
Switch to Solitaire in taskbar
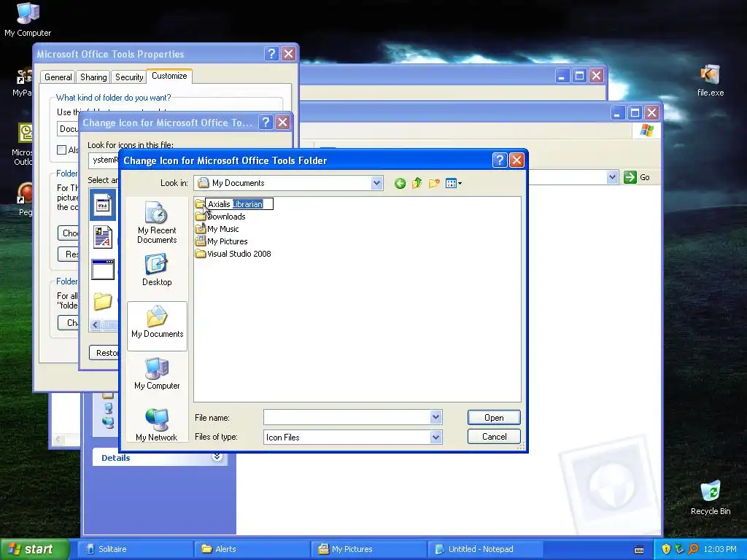(134, 549)
